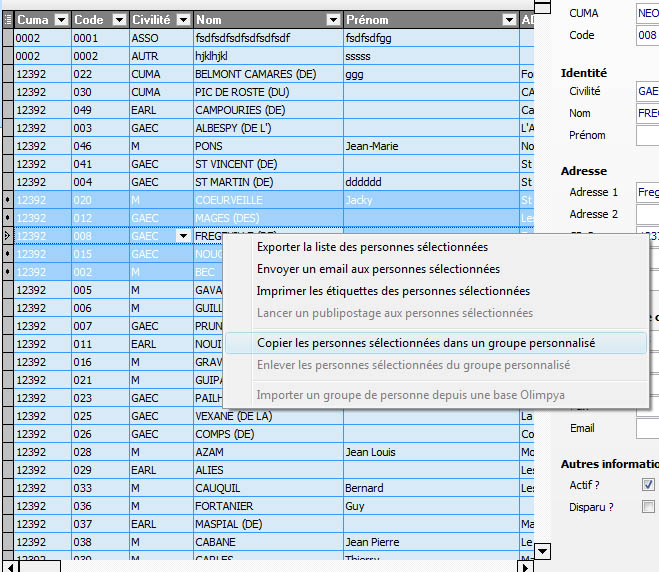Click the Adresse 1 input field
The width and height of the screenshot is (659, 572).
(x=648, y=192)
